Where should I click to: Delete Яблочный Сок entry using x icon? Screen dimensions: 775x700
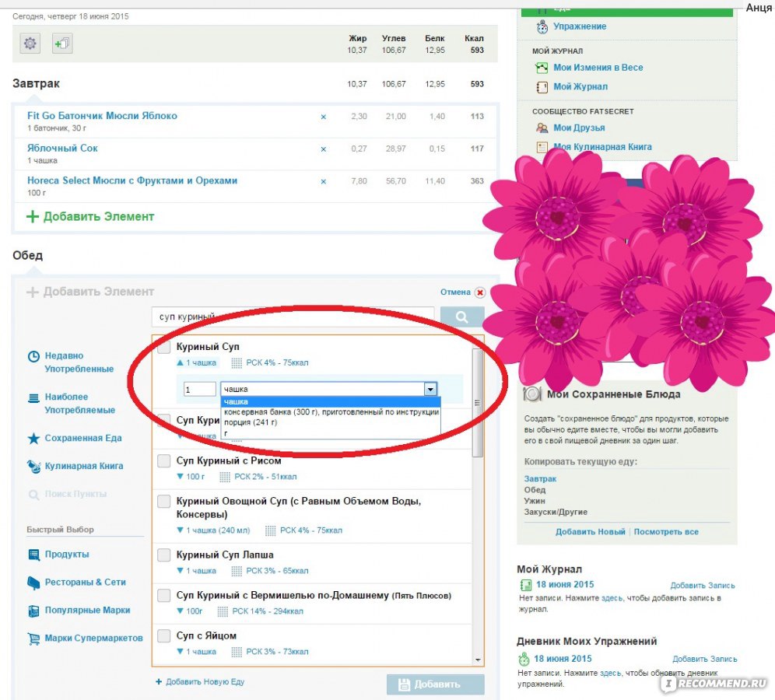coord(324,149)
